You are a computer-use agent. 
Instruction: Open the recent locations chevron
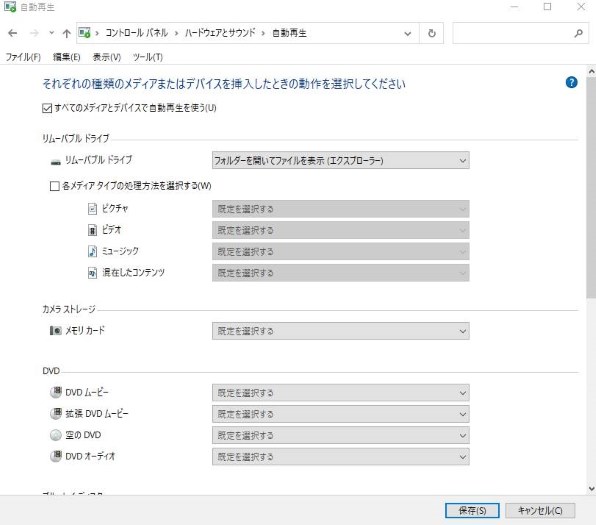click(x=51, y=33)
